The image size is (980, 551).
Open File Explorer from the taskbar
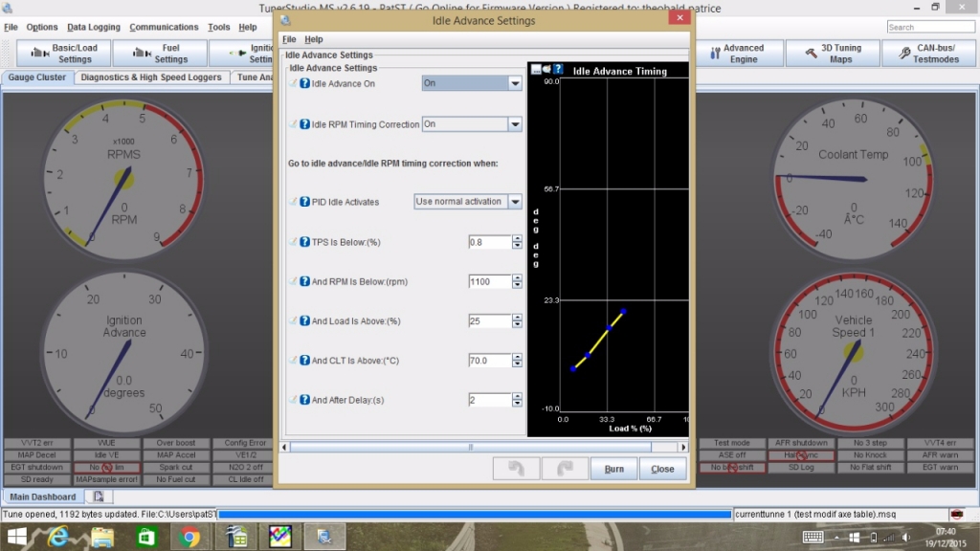click(102, 537)
